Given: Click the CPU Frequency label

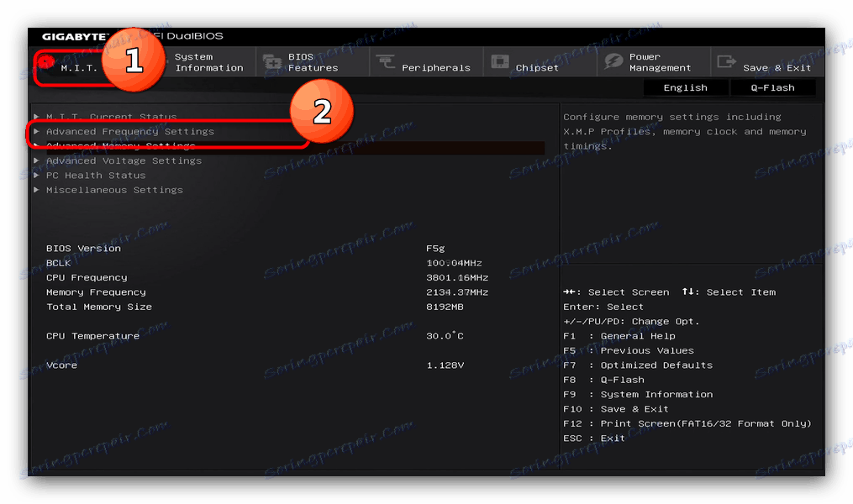Looking at the screenshot, I should click(87, 277).
